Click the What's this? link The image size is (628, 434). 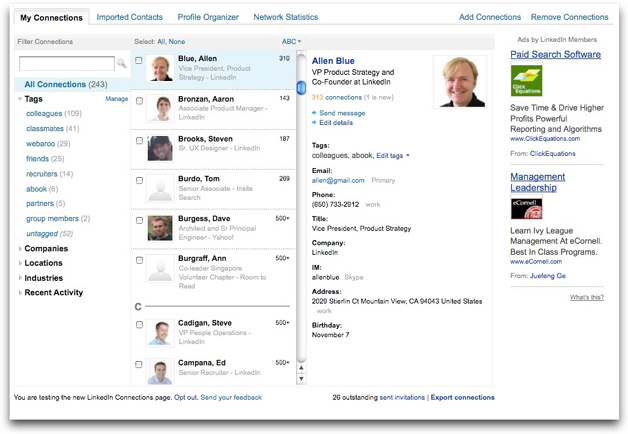pyautogui.click(x=587, y=297)
